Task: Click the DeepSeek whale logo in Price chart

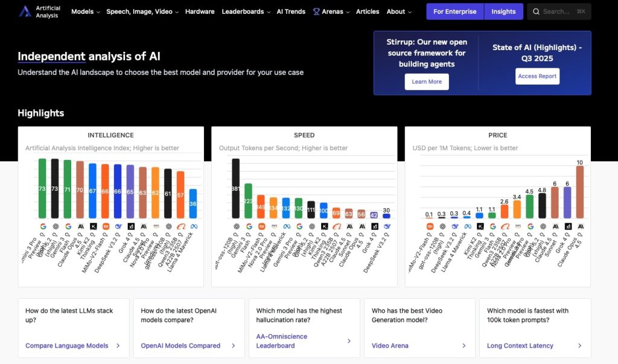Action: coord(454,226)
